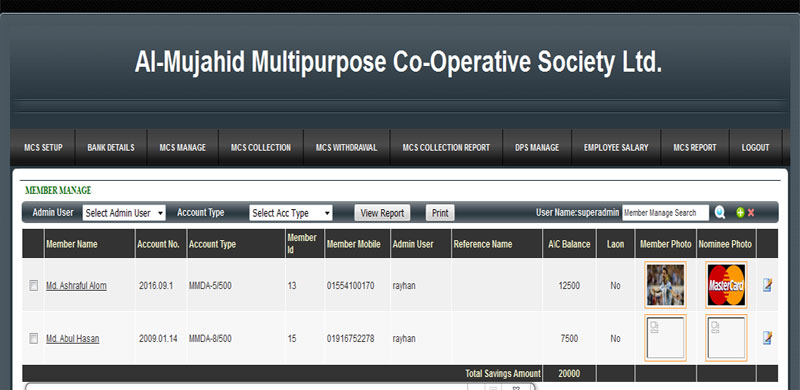800x390 pixels.
Task: Open the EMPLOYEE SALARY menu
Action: tap(616, 148)
